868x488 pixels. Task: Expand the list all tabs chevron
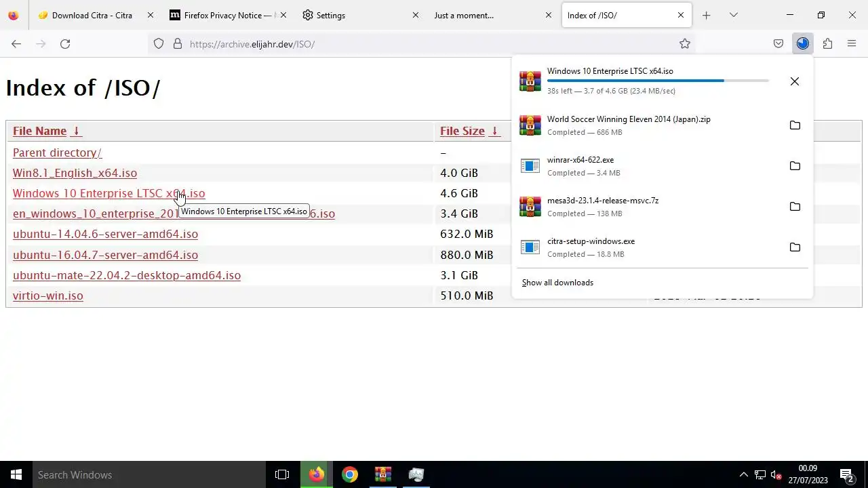tap(733, 15)
